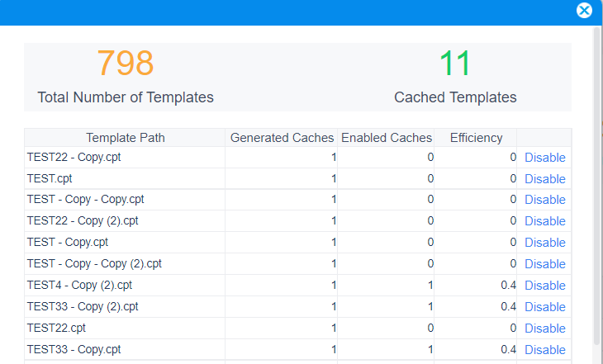Click efficiency 0.4 for TEST33 - Copy (2).cpt
The width and height of the screenshot is (603, 364).
point(508,307)
